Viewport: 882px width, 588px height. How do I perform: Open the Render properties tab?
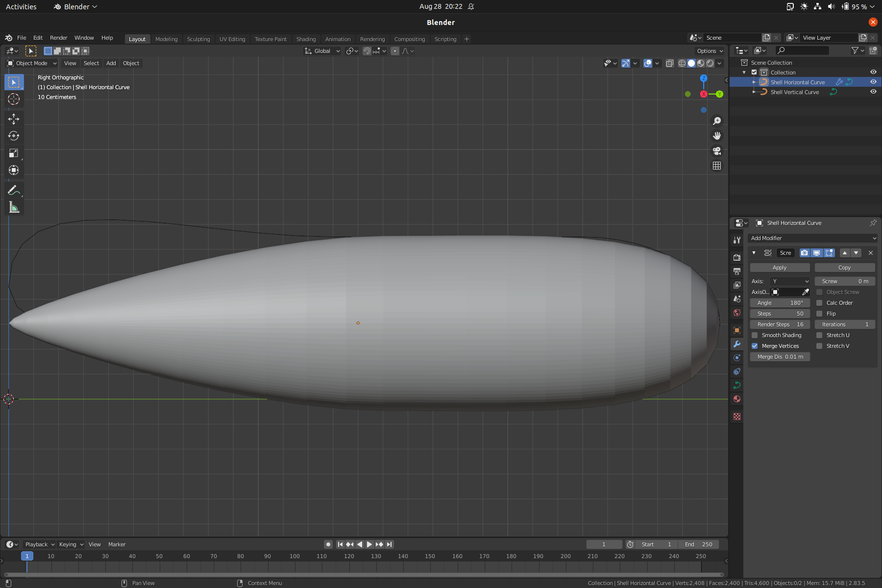tap(737, 257)
